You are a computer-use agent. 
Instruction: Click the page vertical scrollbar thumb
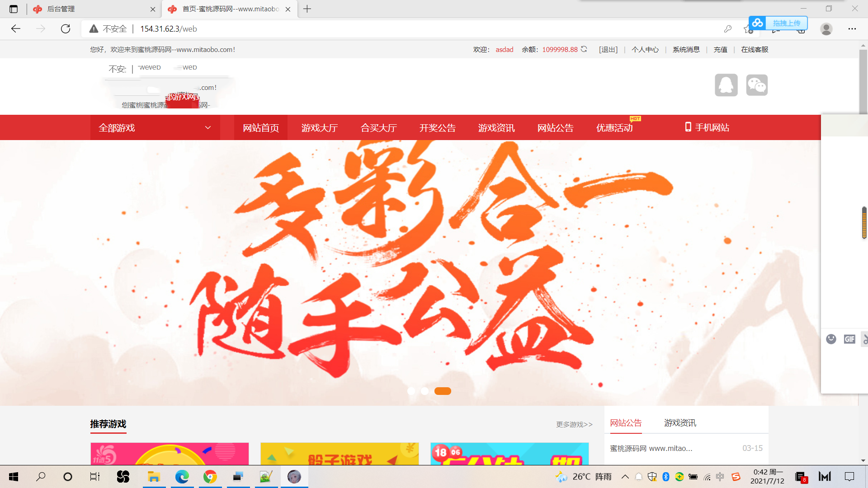click(863, 81)
